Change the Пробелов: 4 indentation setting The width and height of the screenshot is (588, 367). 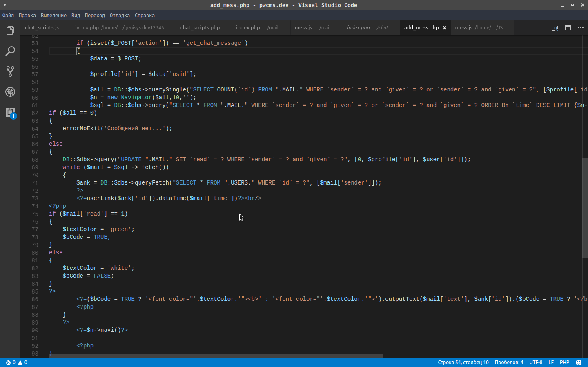pyautogui.click(x=509, y=363)
